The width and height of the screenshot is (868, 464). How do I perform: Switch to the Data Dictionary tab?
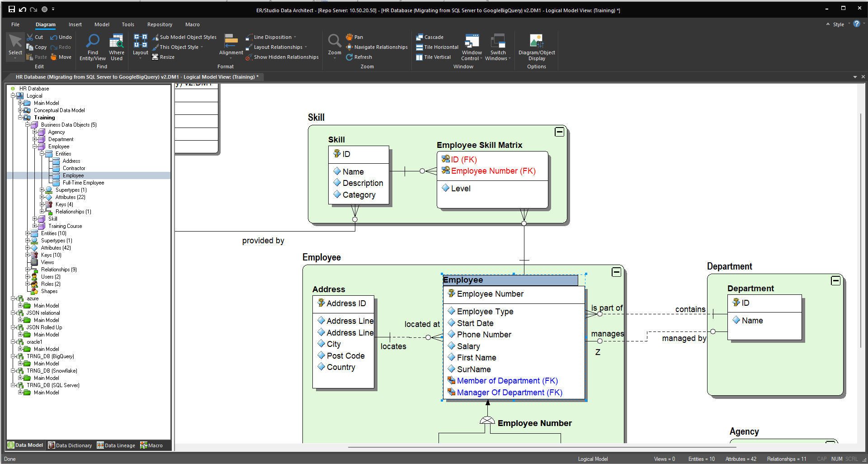70,445
